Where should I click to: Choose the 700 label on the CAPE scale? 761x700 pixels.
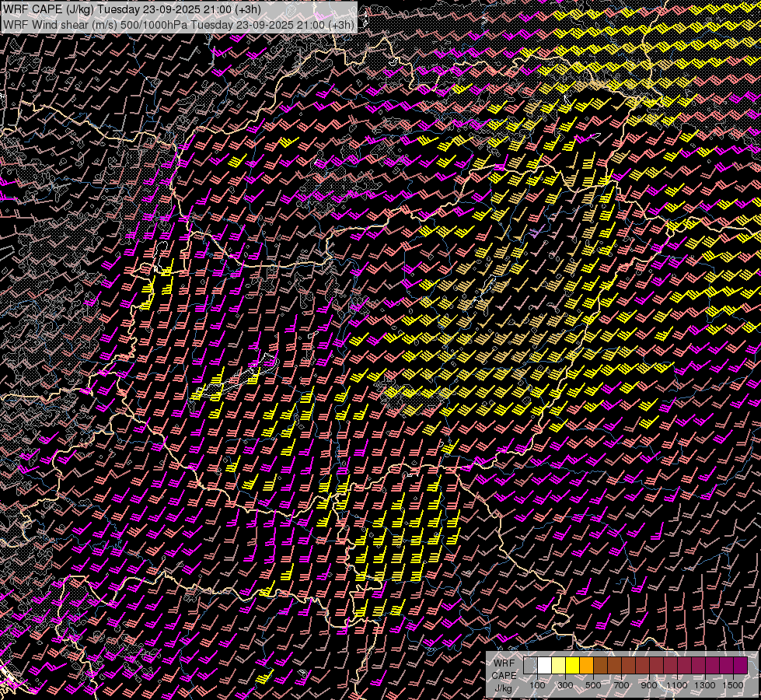pyautogui.click(x=621, y=685)
